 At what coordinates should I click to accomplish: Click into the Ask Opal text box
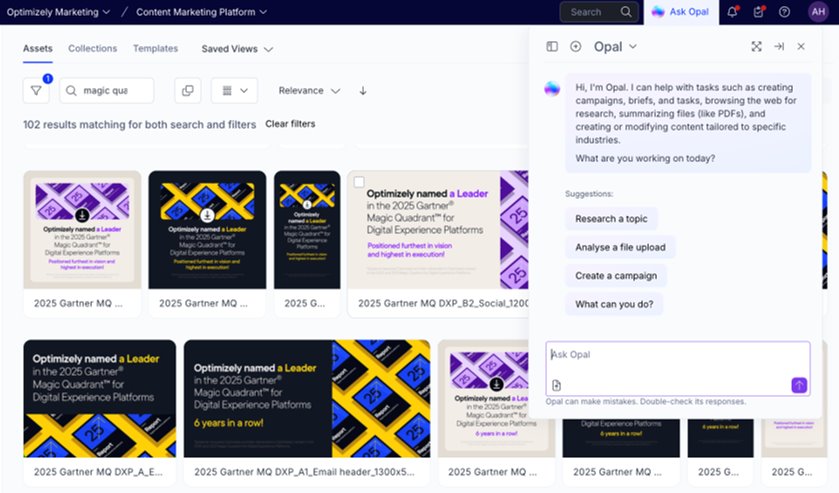click(x=677, y=368)
